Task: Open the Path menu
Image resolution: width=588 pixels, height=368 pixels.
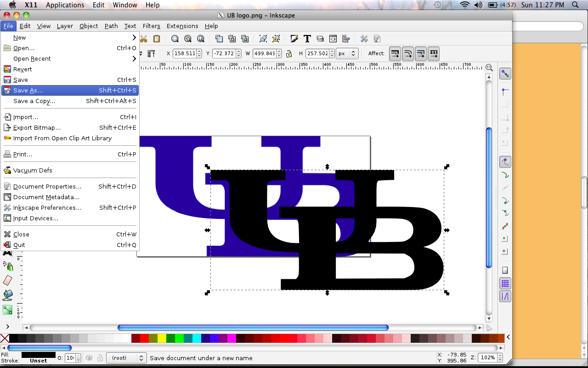Action: click(111, 26)
